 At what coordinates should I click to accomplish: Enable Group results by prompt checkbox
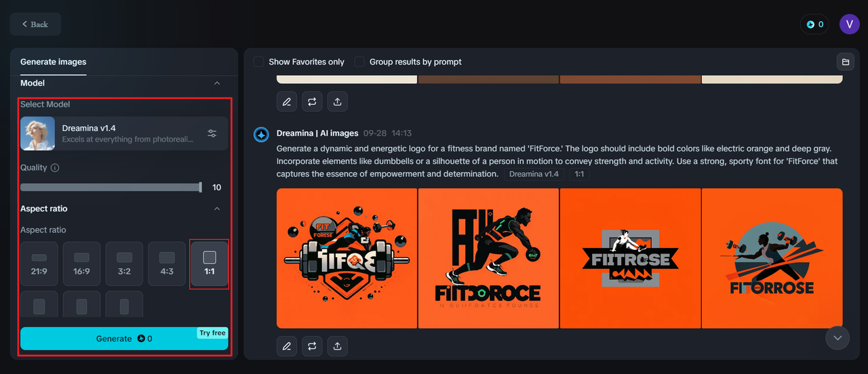(359, 62)
